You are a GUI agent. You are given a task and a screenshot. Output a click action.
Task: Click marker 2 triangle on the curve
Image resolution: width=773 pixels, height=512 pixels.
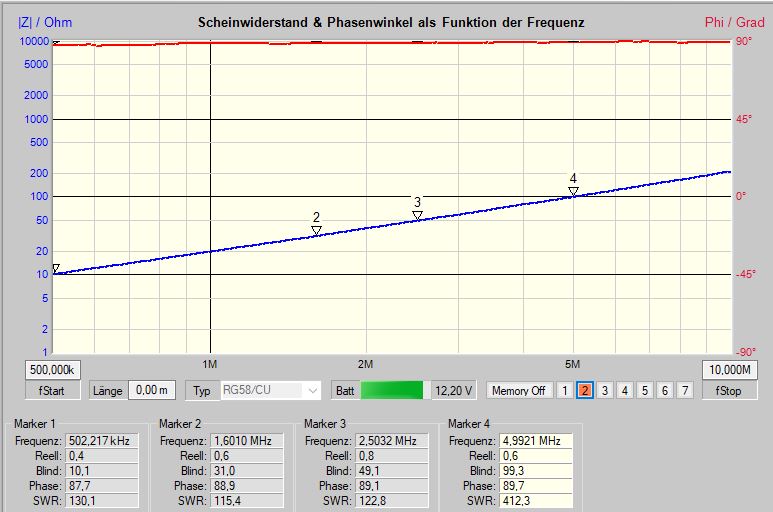(x=316, y=230)
